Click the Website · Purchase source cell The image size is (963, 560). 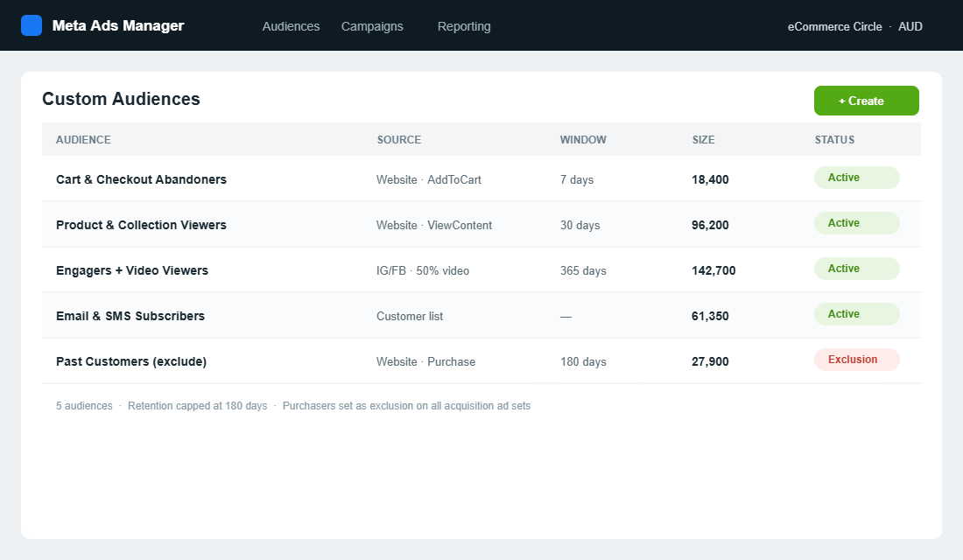(425, 361)
